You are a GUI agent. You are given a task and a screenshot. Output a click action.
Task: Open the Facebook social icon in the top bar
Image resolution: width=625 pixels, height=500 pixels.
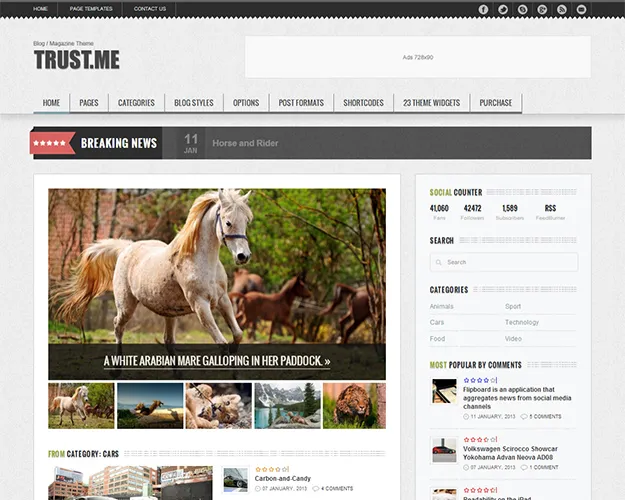[x=483, y=9]
